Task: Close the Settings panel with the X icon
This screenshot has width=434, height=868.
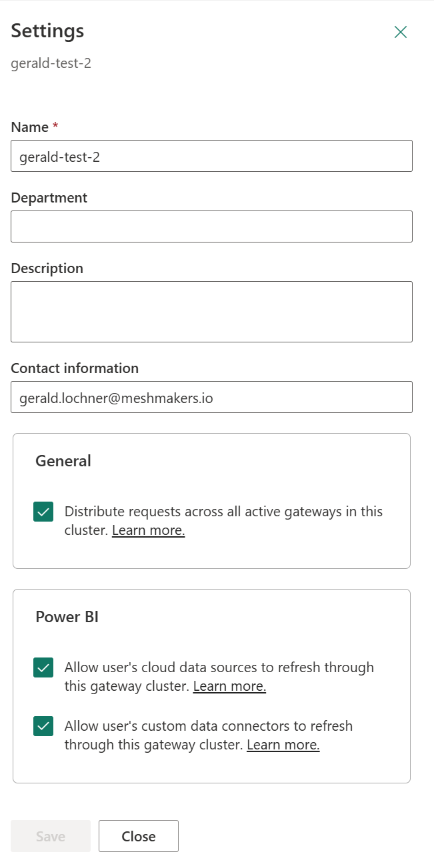Action: click(400, 32)
